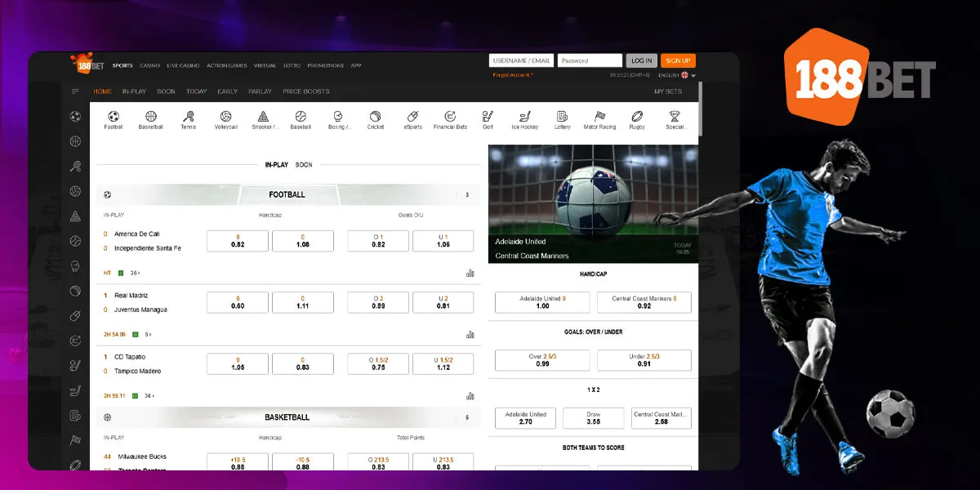The height and width of the screenshot is (490, 980).
Task: Switch the center list to SOON
Action: click(304, 164)
